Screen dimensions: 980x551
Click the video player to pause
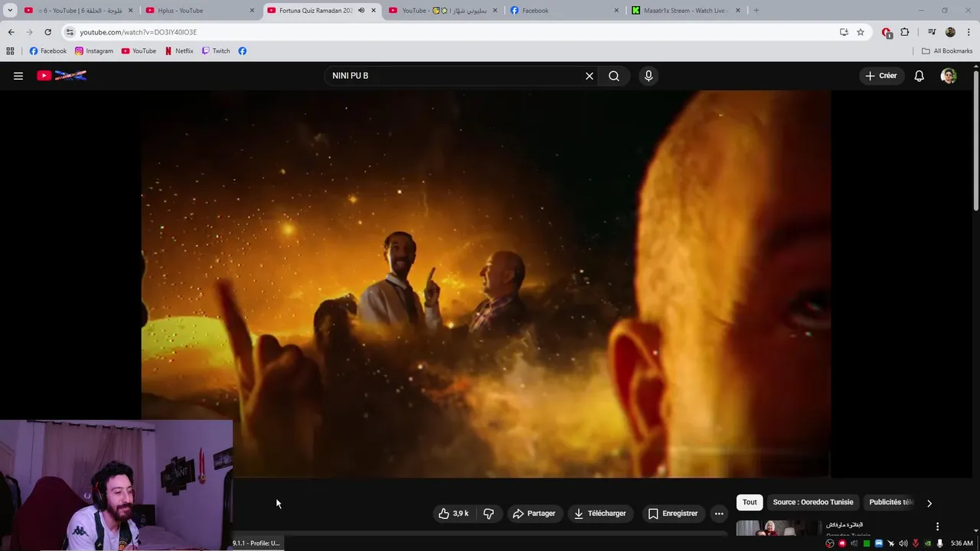pyautogui.click(x=486, y=284)
